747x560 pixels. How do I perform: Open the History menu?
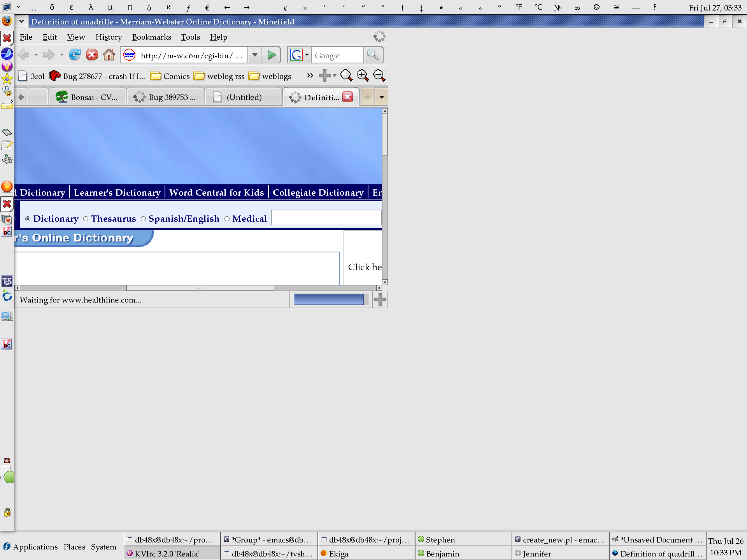coord(109,37)
